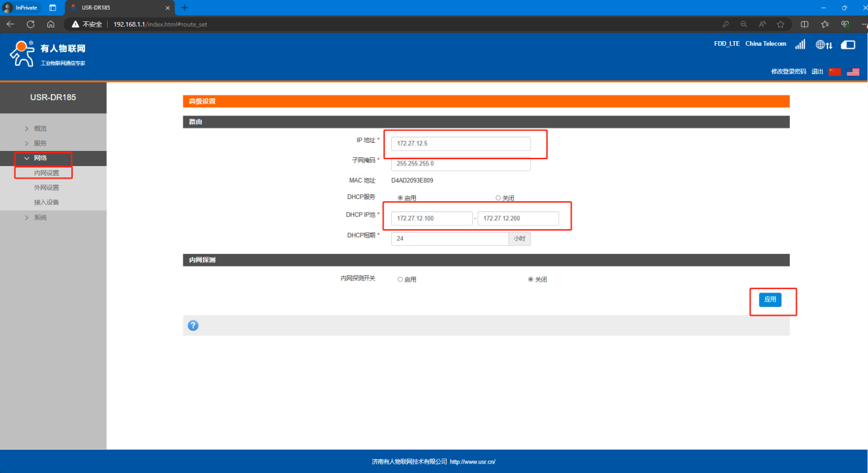Disable DHCP服务 with the 关闭 radio button

click(x=498, y=198)
